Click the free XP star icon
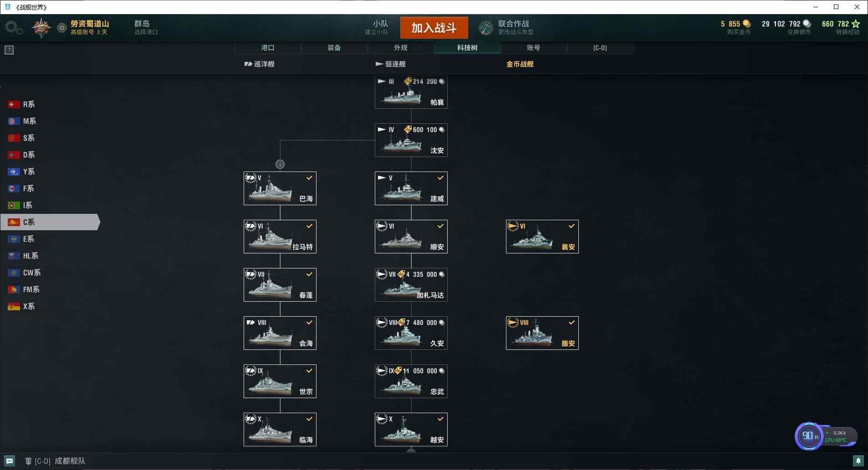The width and height of the screenshot is (868, 470). [x=856, y=24]
